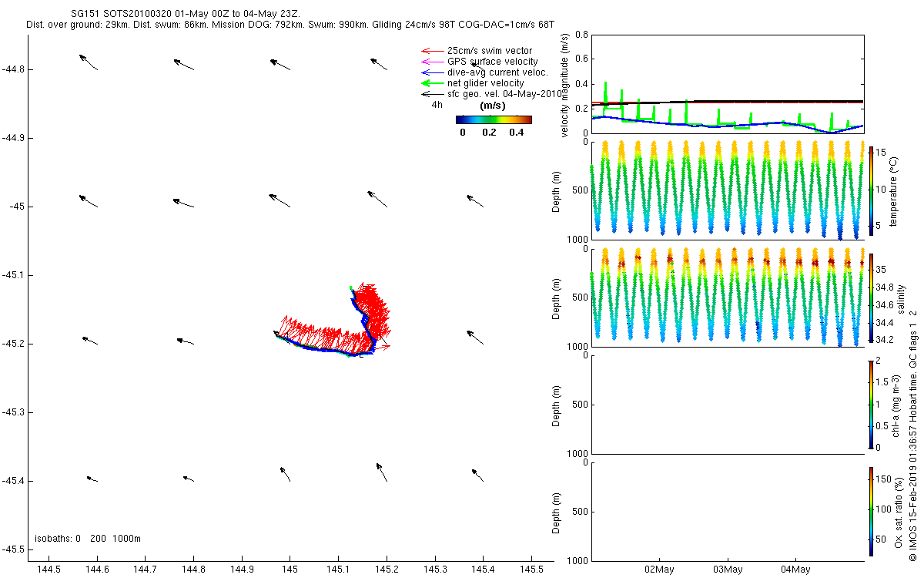
Task: Click the salinity colorbar
Action: 871,298
